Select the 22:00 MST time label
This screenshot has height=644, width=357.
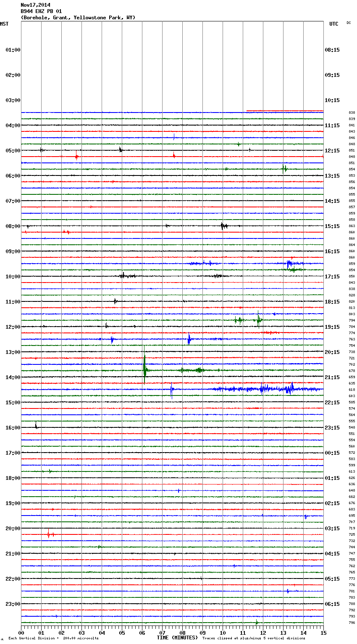tap(13, 579)
